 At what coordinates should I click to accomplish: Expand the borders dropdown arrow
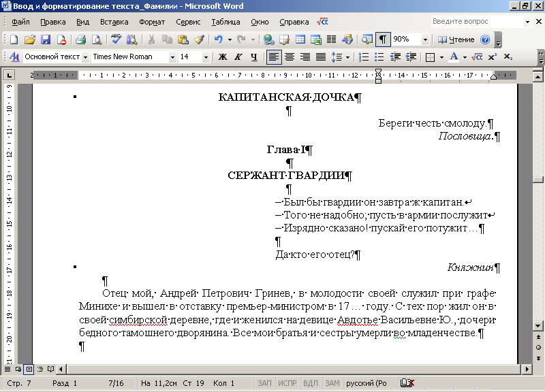tap(441, 57)
